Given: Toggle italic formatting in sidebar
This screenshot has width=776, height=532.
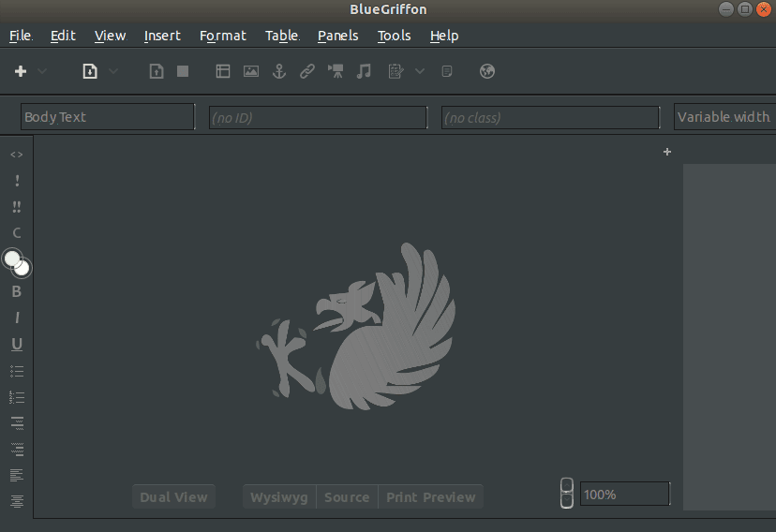Looking at the screenshot, I should click(16, 318).
